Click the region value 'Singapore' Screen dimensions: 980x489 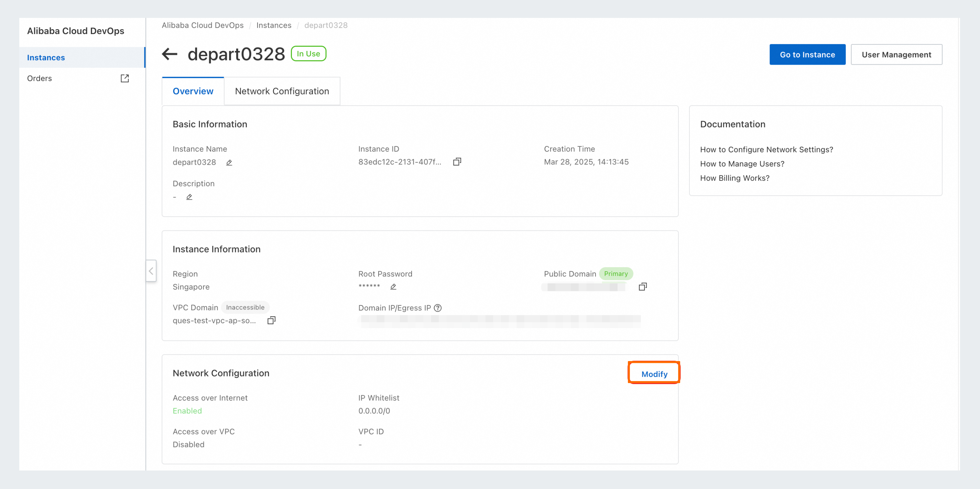191,286
